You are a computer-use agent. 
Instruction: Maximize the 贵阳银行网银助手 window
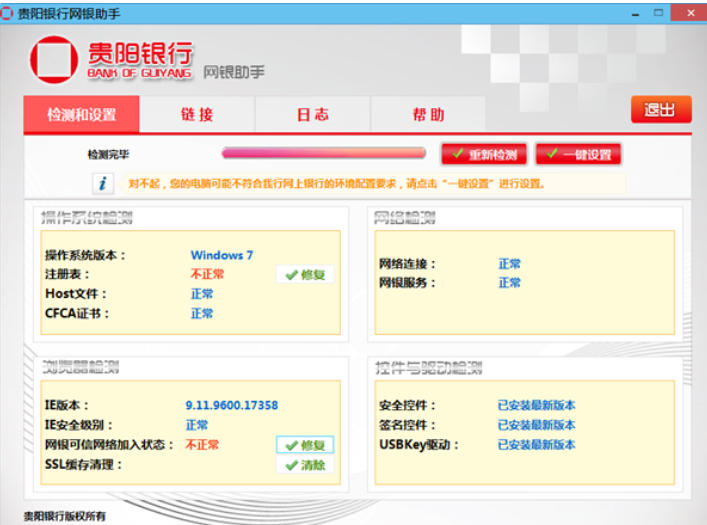coord(658,13)
